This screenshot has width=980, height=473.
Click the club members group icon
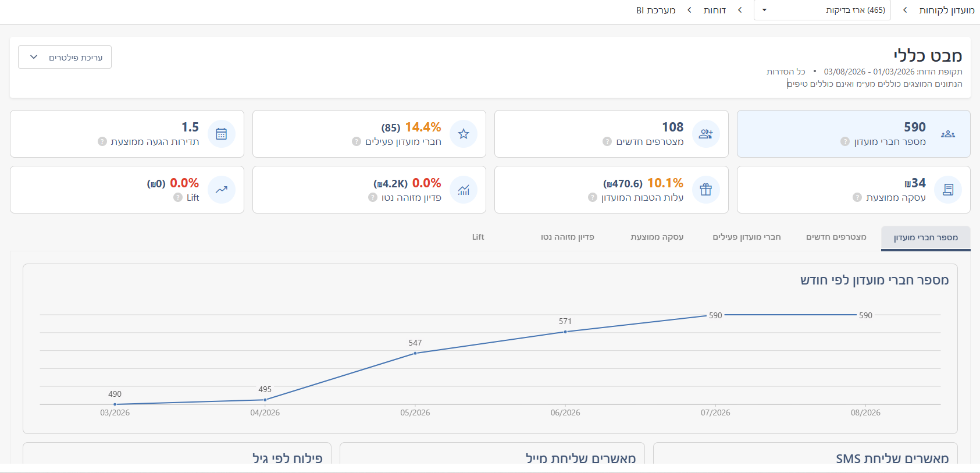(x=947, y=134)
